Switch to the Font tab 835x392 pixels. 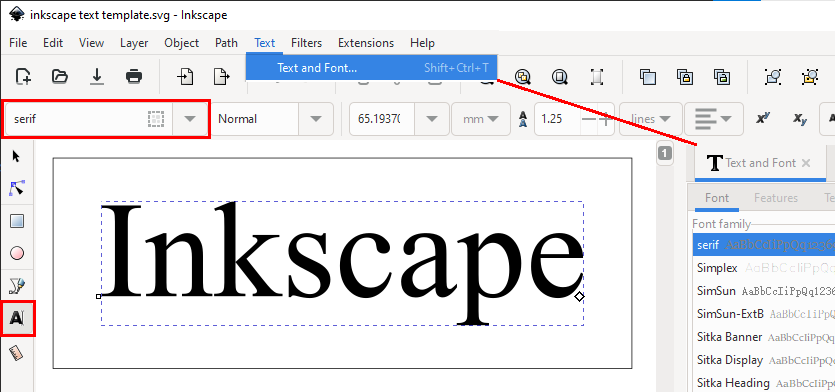(717, 198)
